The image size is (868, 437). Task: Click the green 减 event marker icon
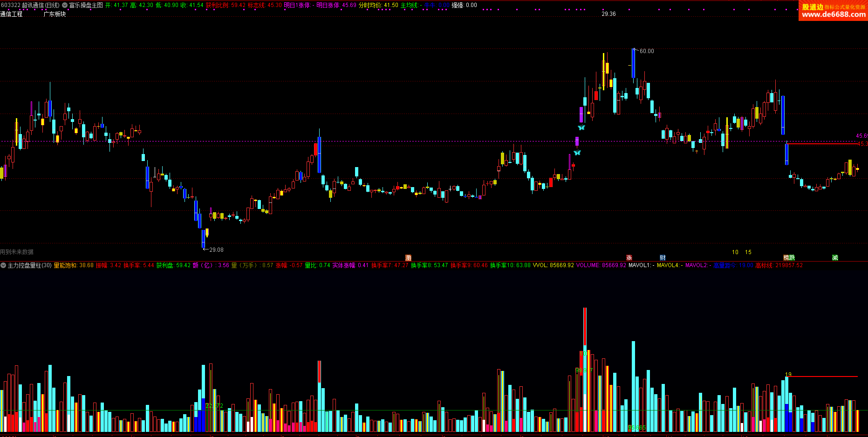pyautogui.click(x=835, y=258)
